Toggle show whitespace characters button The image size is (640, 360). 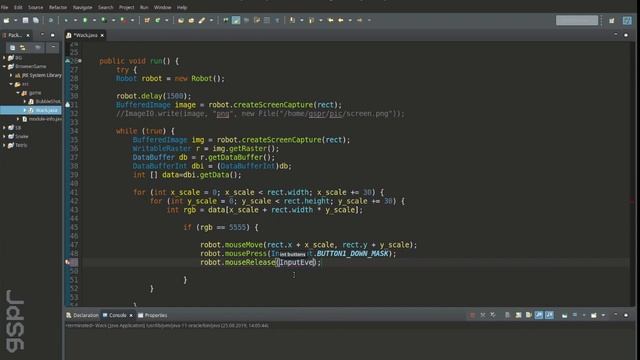point(277,20)
